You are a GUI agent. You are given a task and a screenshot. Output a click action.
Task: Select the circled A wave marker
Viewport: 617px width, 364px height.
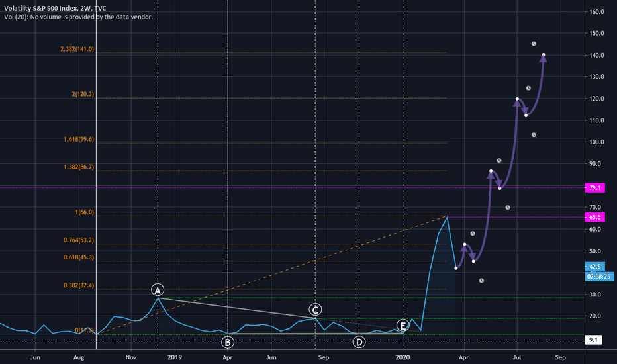click(x=158, y=291)
